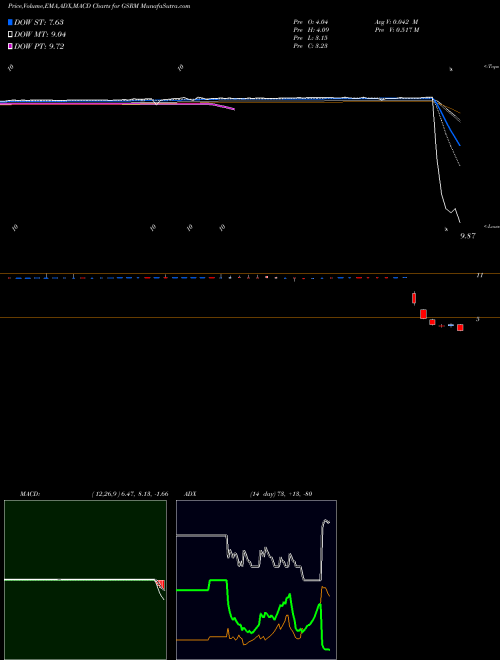
Task: Click the white DOW MT legend swatch
Action: [x=10, y=35]
